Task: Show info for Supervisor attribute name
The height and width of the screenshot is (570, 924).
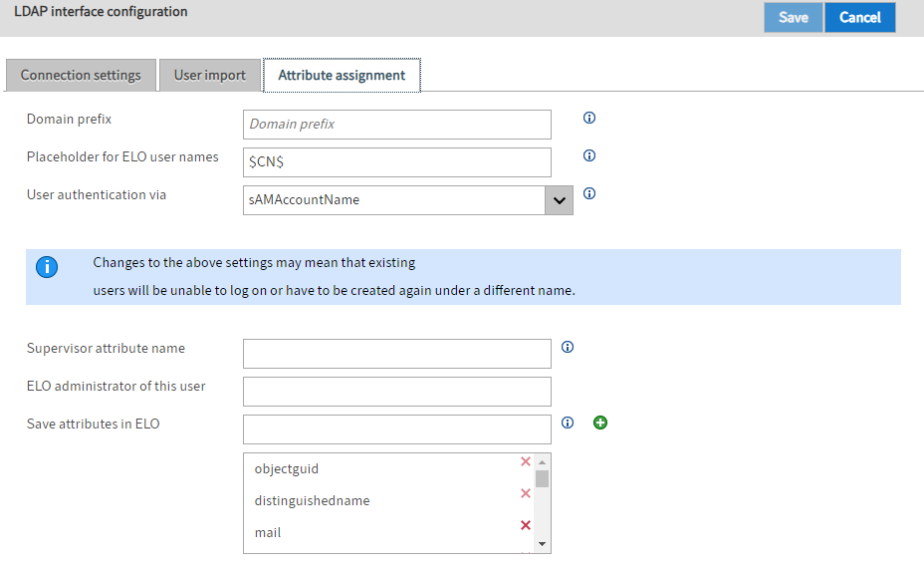Action: (x=567, y=347)
